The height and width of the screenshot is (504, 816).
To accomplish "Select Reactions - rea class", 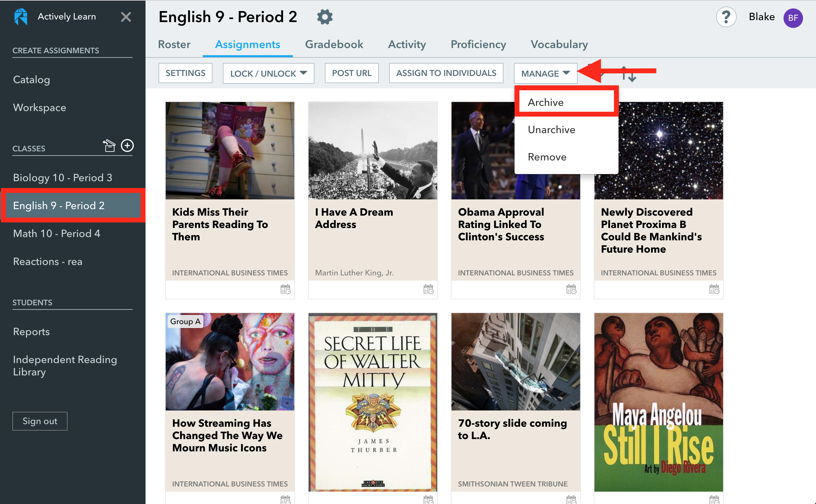I will click(47, 262).
